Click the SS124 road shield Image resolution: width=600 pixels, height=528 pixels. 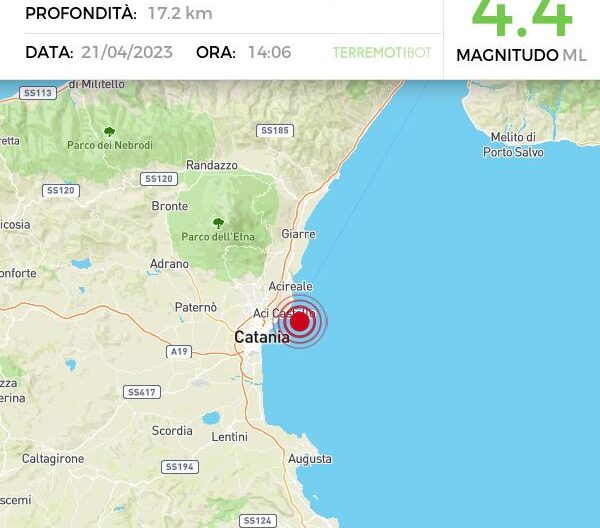[x=258, y=521]
